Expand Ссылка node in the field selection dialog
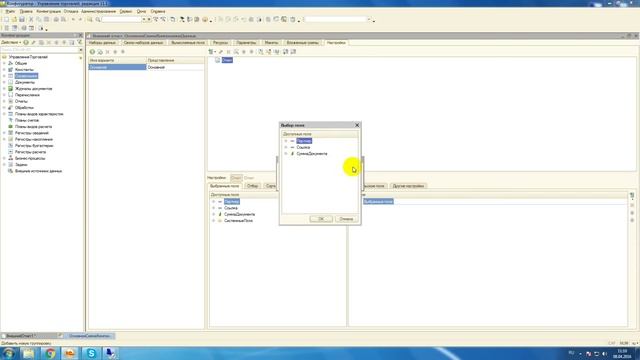 286,147
